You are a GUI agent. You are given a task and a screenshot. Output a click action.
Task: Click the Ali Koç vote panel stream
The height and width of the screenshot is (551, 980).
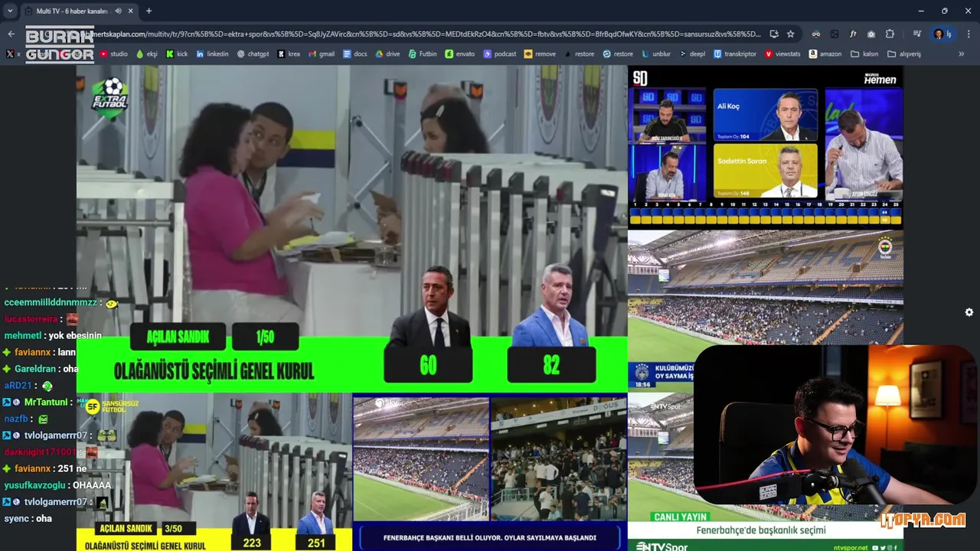(766, 147)
